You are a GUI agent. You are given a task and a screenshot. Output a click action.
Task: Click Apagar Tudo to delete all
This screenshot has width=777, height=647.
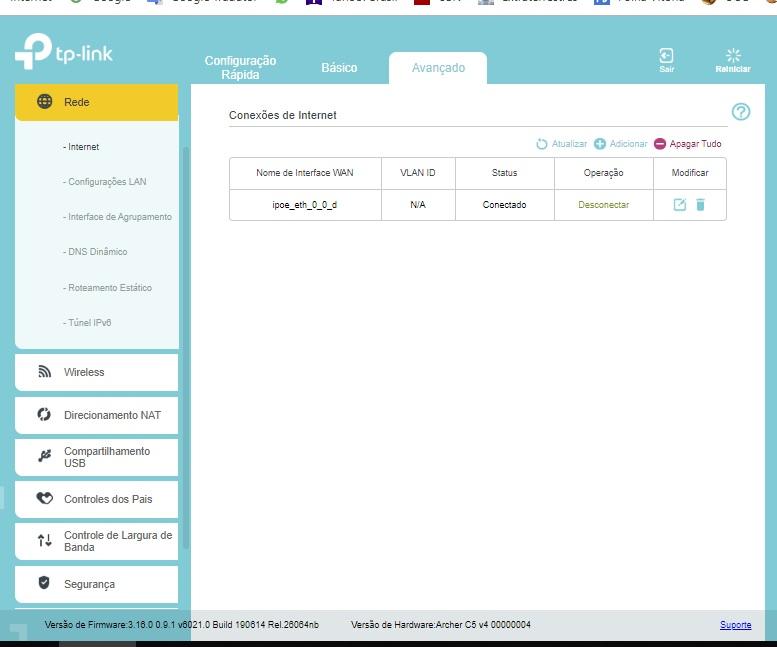pos(688,144)
